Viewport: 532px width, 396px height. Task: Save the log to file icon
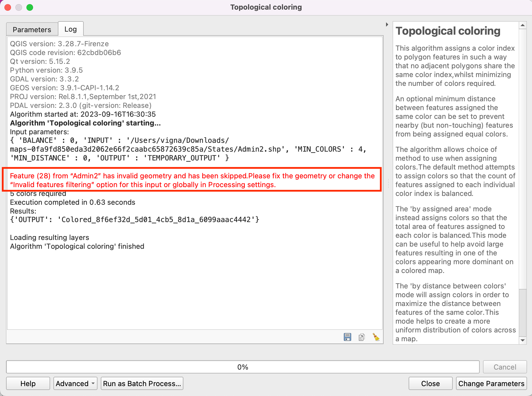click(x=348, y=337)
